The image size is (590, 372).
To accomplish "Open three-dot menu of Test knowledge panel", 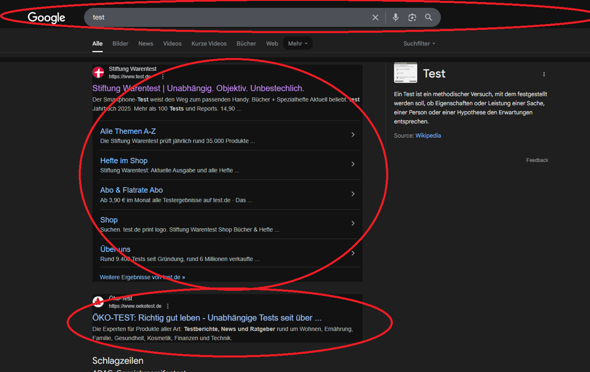I will [544, 74].
